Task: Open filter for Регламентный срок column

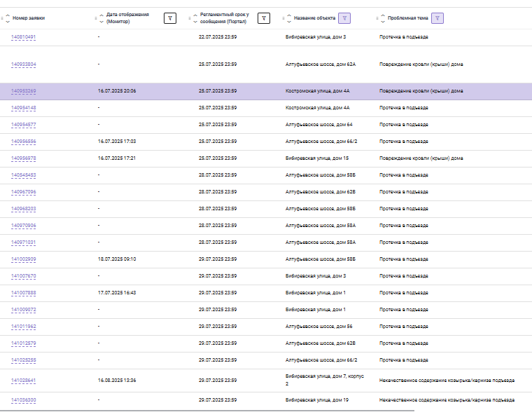Action: (264, 18)
